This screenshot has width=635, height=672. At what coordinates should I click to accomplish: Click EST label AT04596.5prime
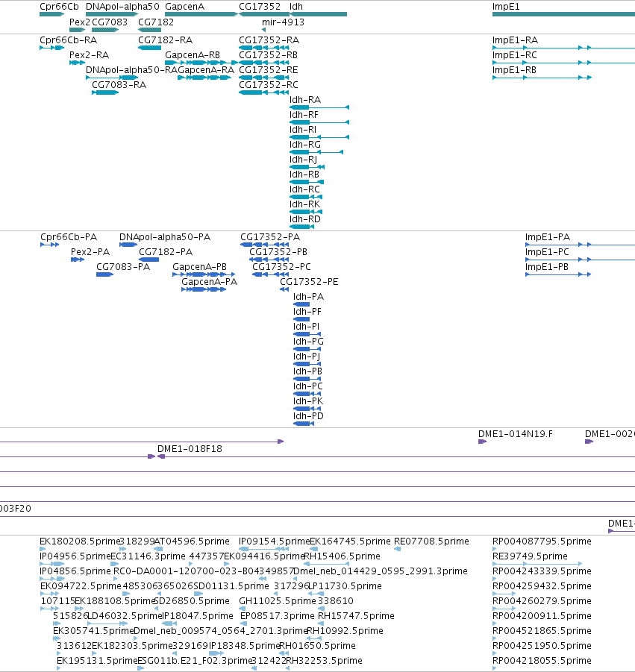(x=192, y=541)
